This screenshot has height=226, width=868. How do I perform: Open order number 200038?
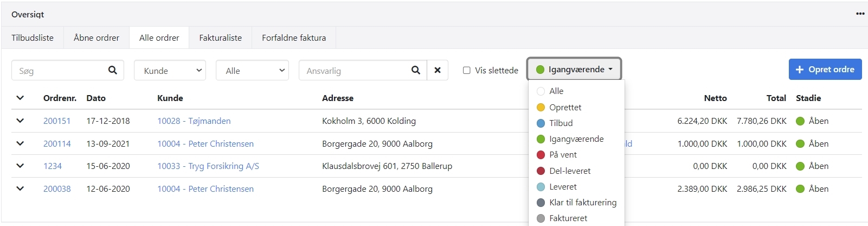pos(57,189)
